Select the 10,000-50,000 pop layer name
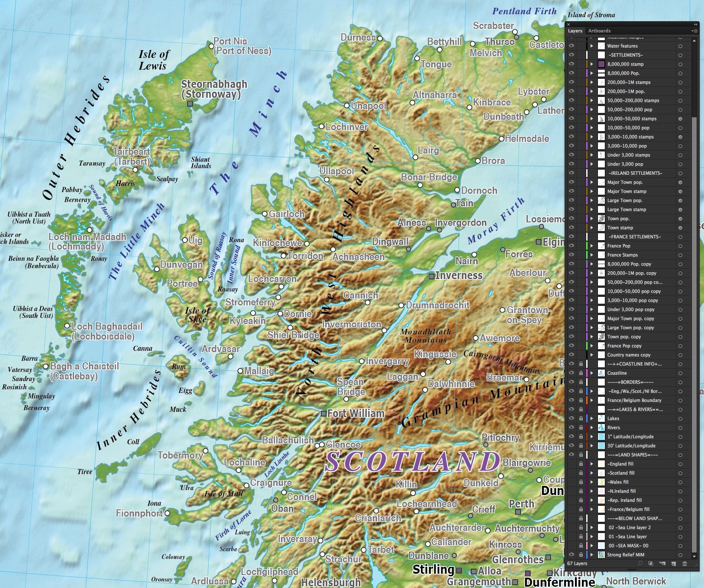The height and width of the screenshot is (588, 704). click(x=628, y=128)
